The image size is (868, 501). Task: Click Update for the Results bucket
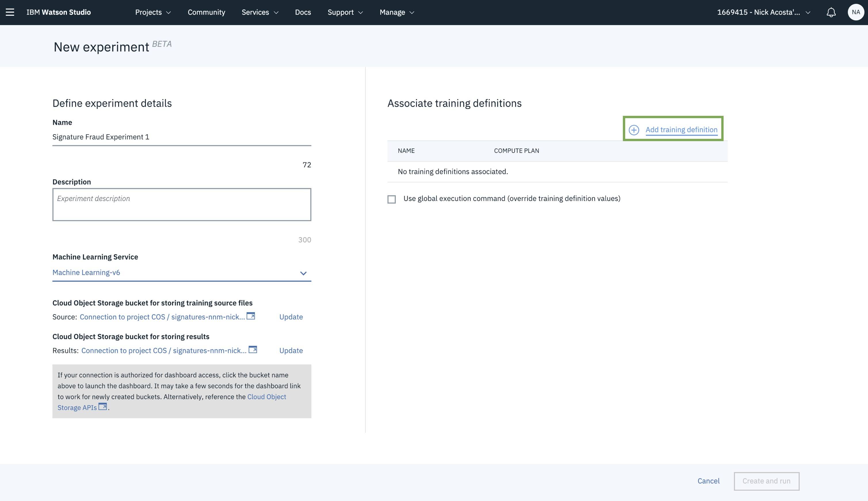pyautogui.click(x=291, y=351)
